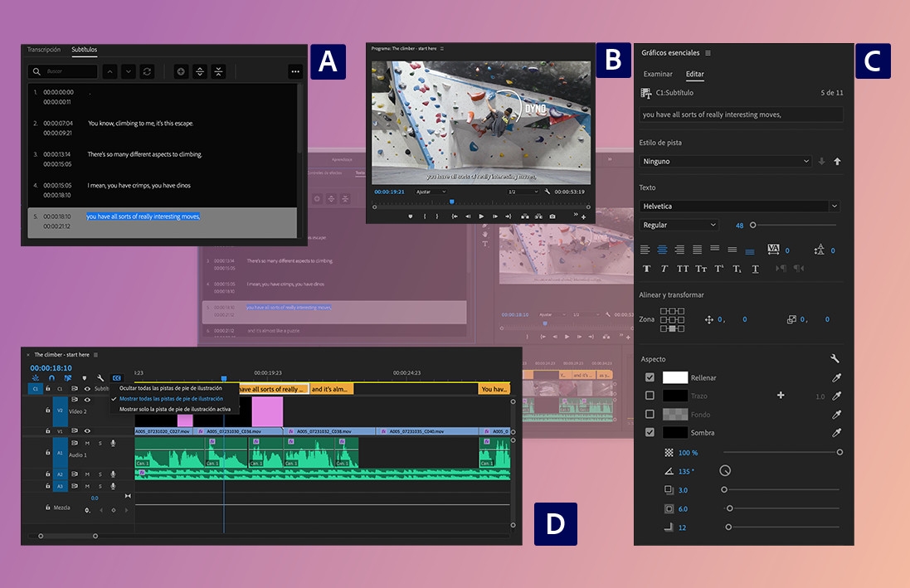
Task: Click the timeline CC caption track options
Action: click(117, 378)
